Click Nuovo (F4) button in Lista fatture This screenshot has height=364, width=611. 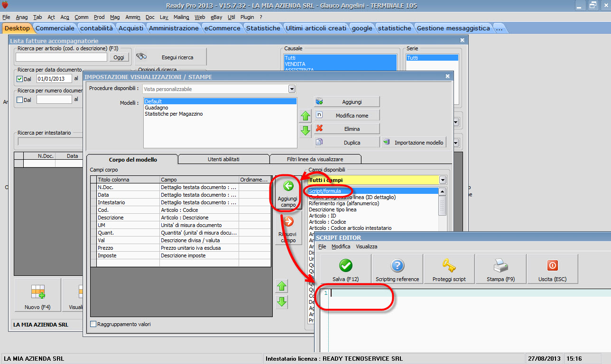click(37, 295)
